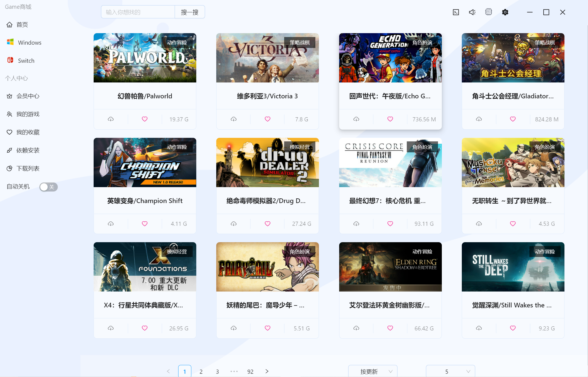The image size is (588, 377).
Task: Favorite Drug Dealer Simulator 2 heart
Action: 267,224
